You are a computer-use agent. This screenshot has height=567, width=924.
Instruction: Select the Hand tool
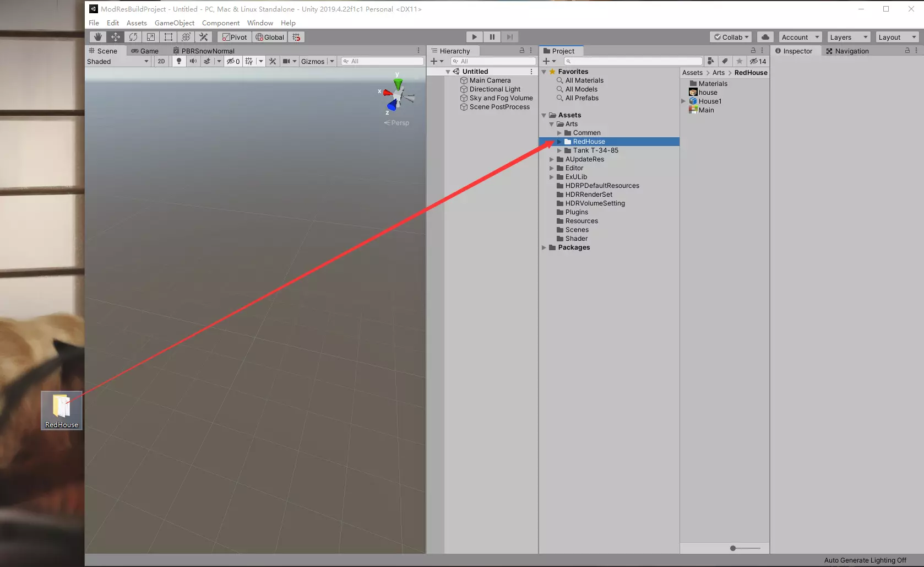click(x=98, y=37)
